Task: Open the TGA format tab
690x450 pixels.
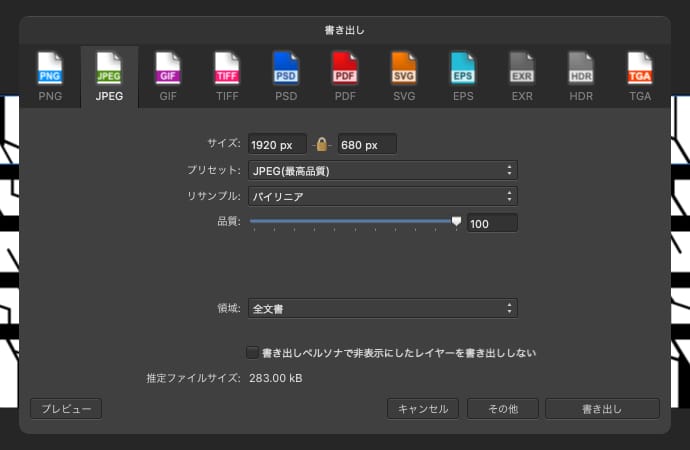Action: (640, 76)
